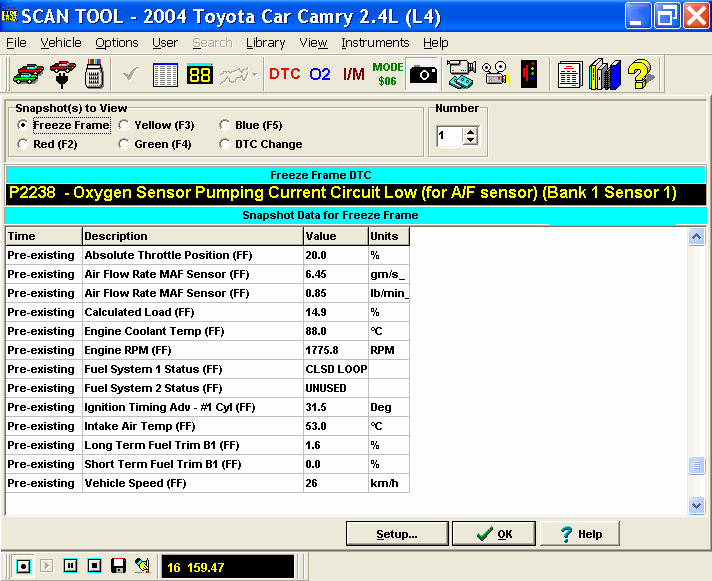Click the I/M readiness toolbar icon

353,74
